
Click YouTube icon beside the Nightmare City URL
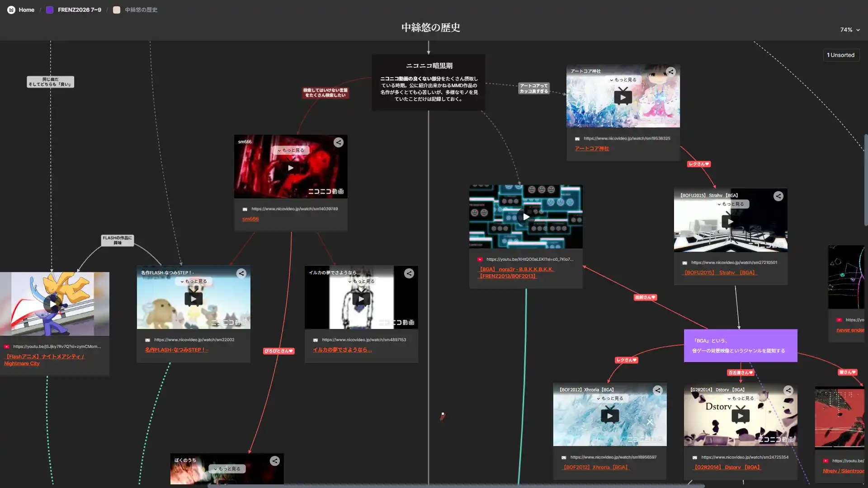pos(7,347)
